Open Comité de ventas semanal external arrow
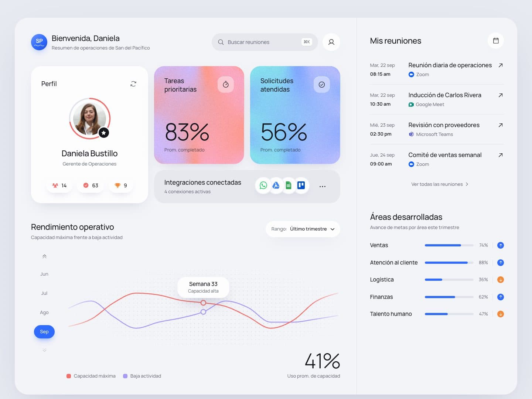 click(501, 155)
